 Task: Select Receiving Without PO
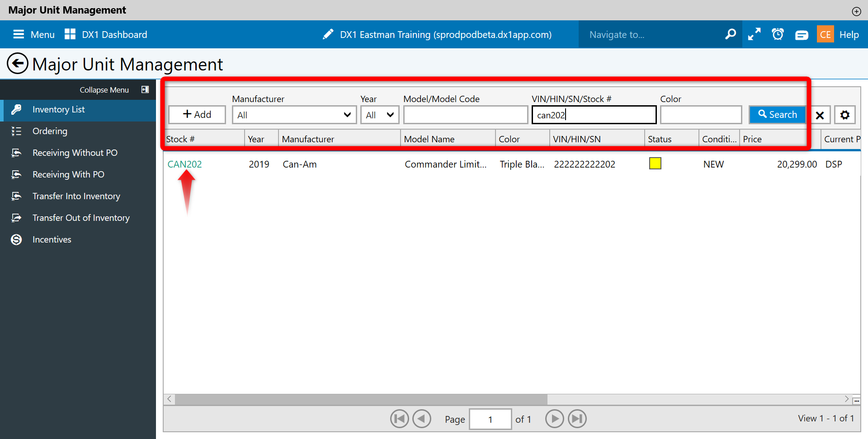pos(78,153)
